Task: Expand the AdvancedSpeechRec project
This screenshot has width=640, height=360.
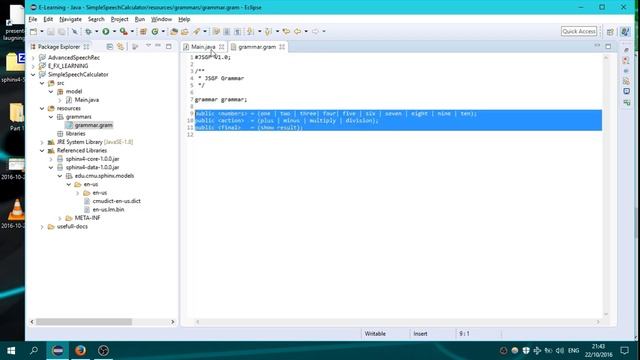Action: 33,58
